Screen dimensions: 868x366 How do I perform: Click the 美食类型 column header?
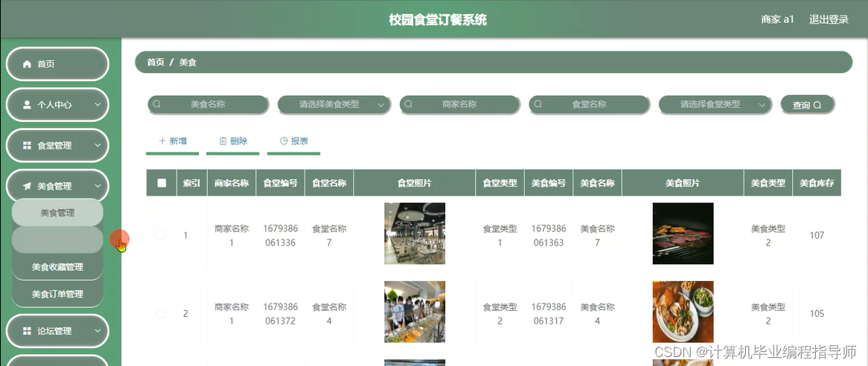pyautogui.click(x=768, y=183)
